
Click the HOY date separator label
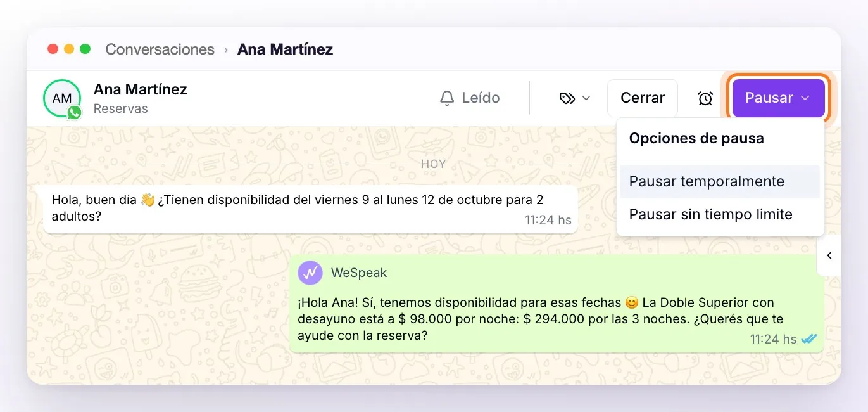[x=434, y=164]
